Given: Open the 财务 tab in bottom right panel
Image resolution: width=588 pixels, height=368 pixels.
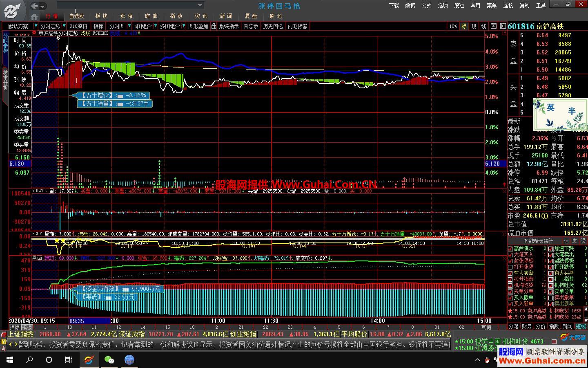Looking at the screenshot, I should tap(527, 326).
